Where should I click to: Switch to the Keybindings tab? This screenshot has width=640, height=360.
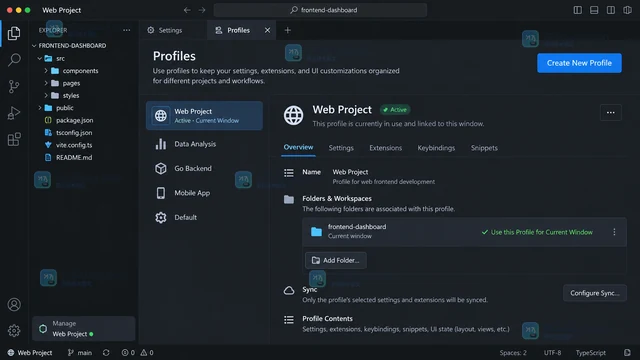click(x=436, y=148)
